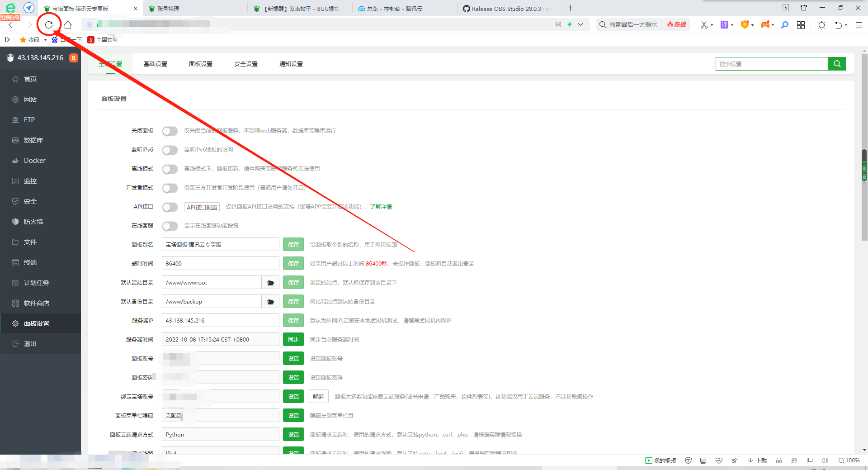Expand the scissors tool dropdown arrow
Screen dimensions: 868x470
(712, 25)
